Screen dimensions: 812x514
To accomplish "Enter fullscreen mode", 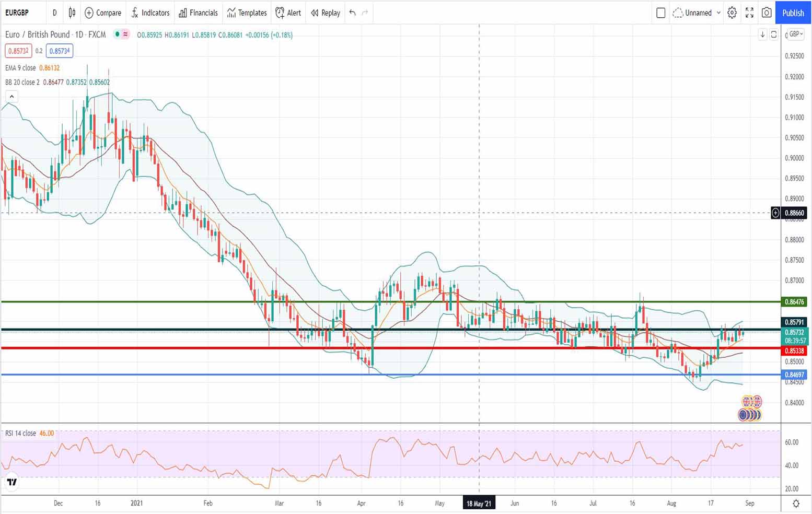I will pos(749,13).
